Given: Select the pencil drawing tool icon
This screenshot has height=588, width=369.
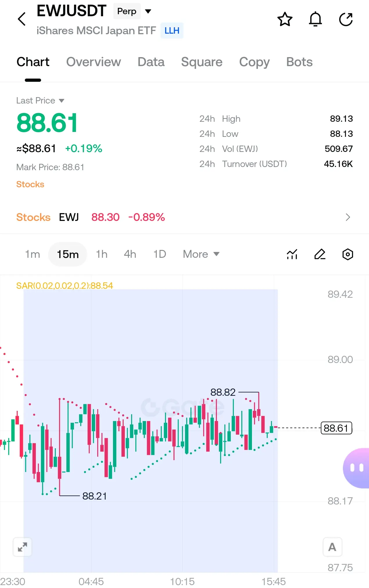Looking at the screenshot, I should (320, 254).
